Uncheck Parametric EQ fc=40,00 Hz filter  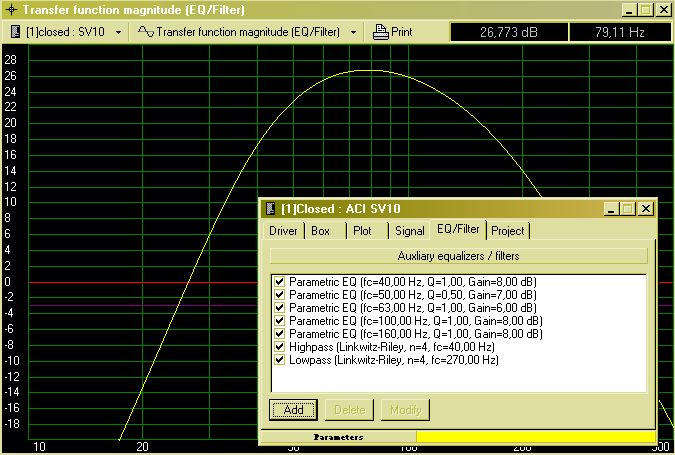coord(280,282)
